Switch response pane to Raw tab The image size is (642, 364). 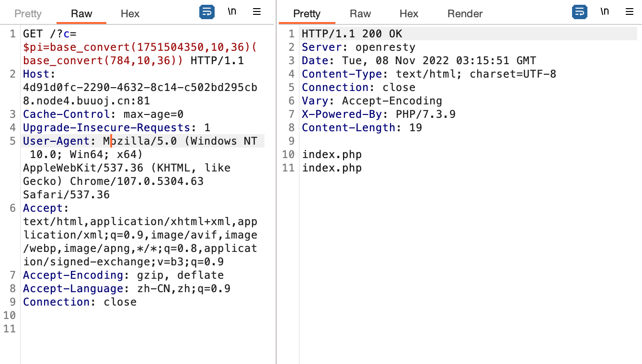(x=360, y=13)
